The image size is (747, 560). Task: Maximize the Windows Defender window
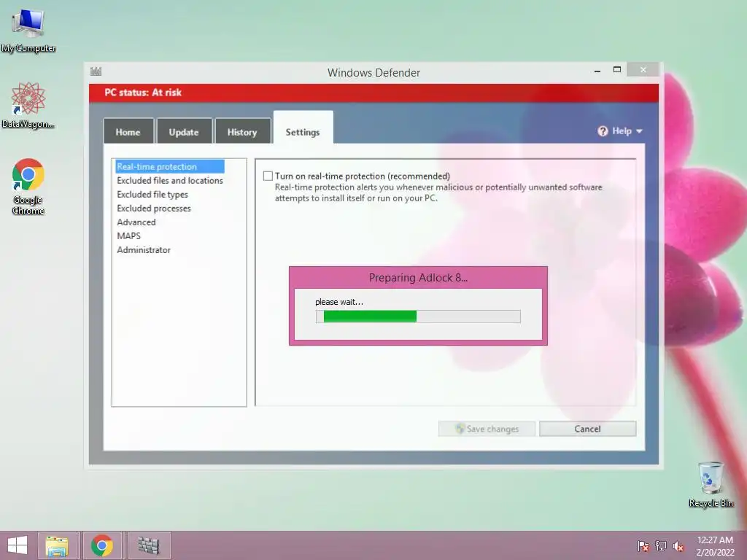617,70
